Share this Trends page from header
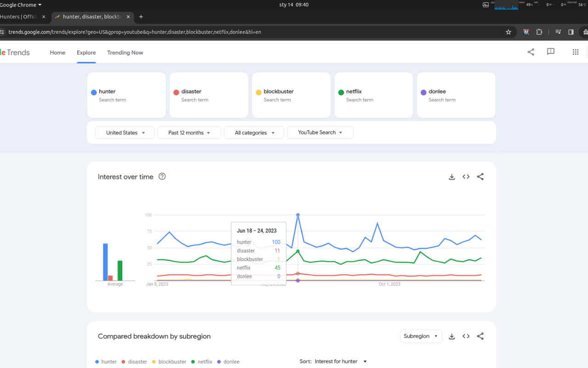The height and width of the screenshot is (368, 588). [x=531, y=52]
